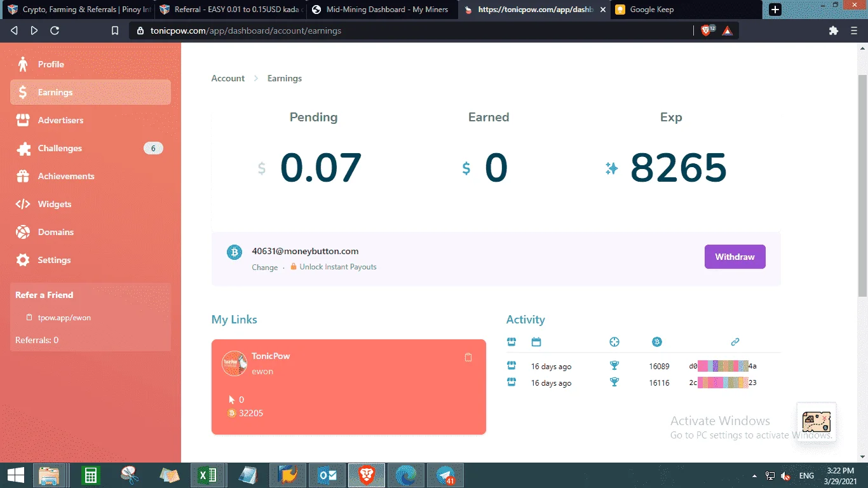This screenshot has height=488, width=868.
Task: Copy the TonicPow link using the card's clipboard icon
Action: tap(468, 357)
